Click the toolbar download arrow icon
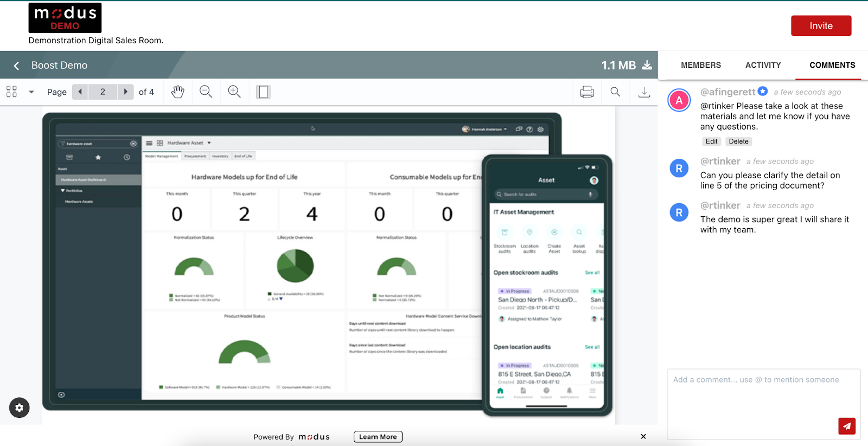The width and height of the screenshot is (868, 446). (644, 92)
